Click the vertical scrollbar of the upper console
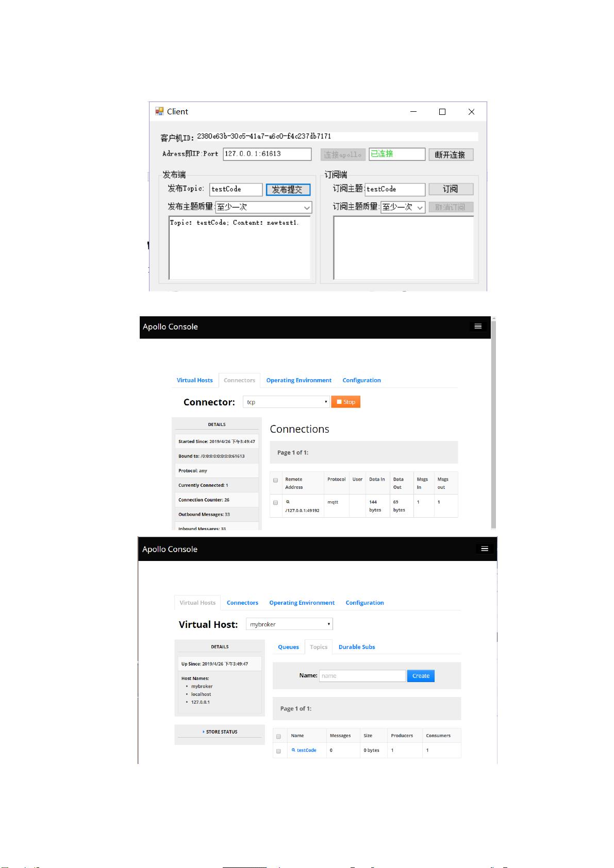 [493, 422]
